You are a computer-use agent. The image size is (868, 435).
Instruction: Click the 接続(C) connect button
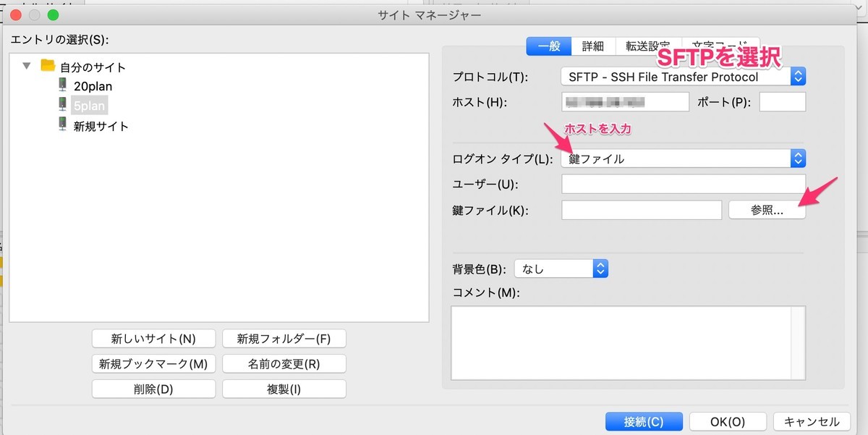[644, 421]
